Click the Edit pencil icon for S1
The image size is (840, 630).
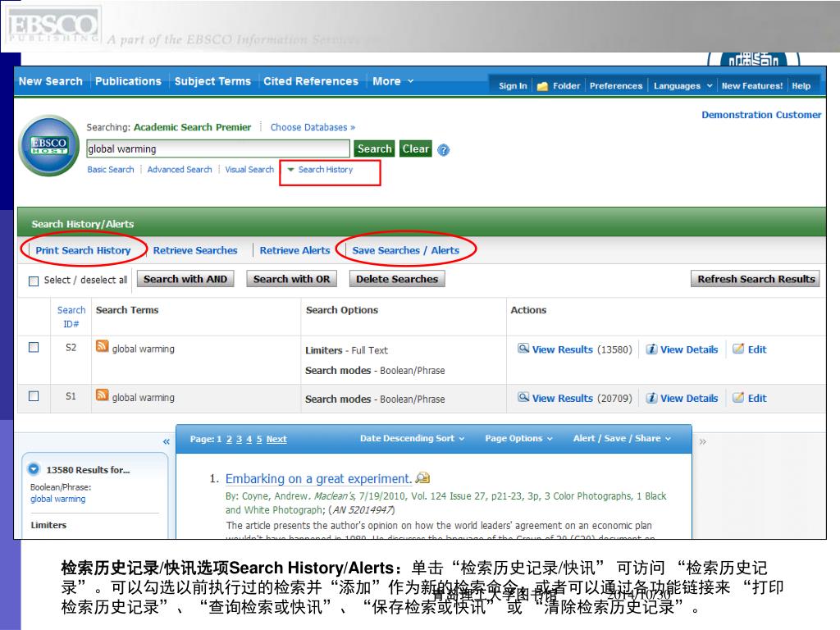pyautogui.click(x=738, y=398)
